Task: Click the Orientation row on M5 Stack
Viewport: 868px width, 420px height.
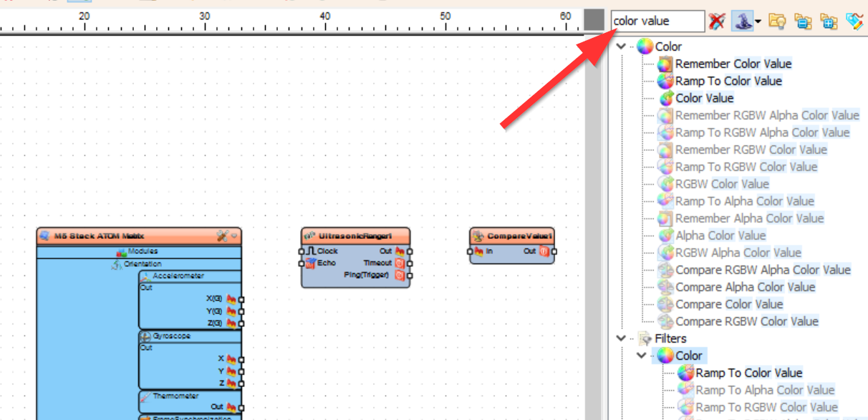Action: click(139, 264)
